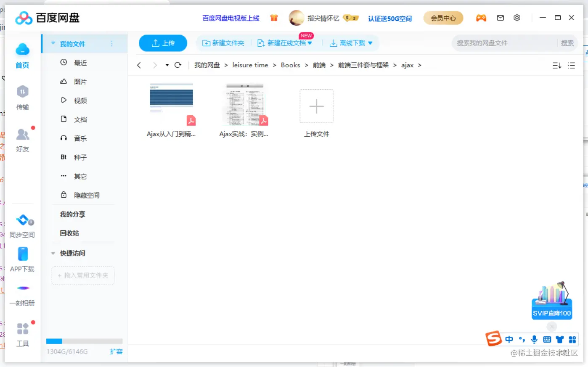Click the gift icon beside 百度网盘电视版上线
The height and width of the screenshot is (367, 588).
[x=274, y=18]
